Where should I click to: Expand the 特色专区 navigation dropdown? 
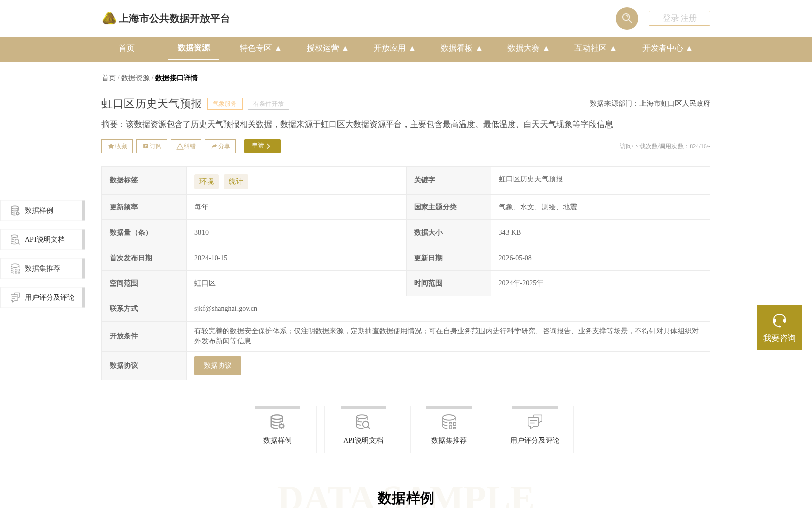pos(260,48)
